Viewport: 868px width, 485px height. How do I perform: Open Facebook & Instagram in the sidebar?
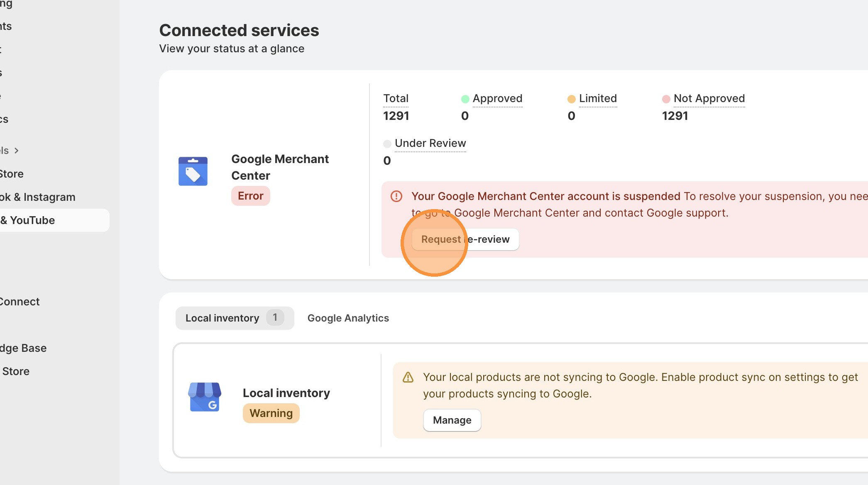tap(38, 197)
